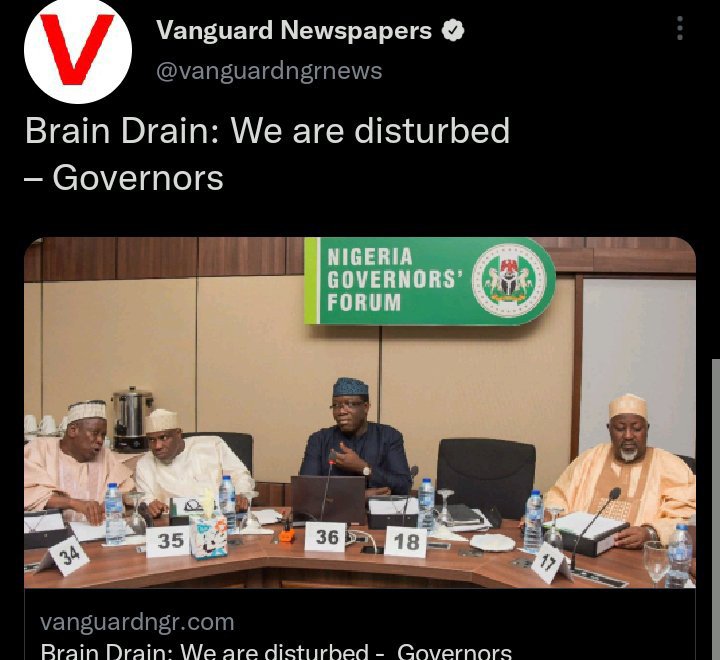Click the colorful tissue box on the table

pyautogui.click(x=208, y=536)
